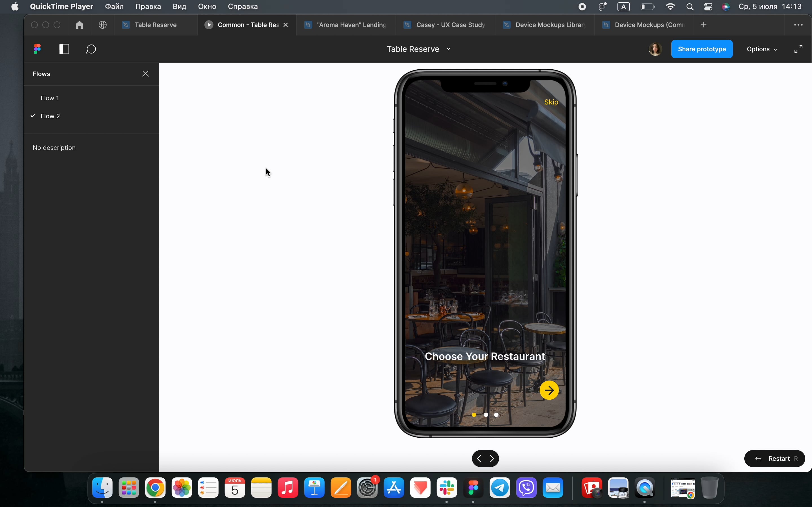
Task: Open the globe community icon
Action: tap(103, 25)
